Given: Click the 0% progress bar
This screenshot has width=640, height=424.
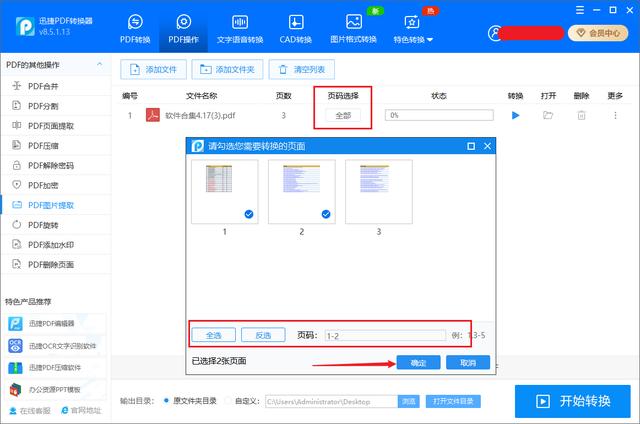Looking at the screenshot, I should tap(439, 115).
